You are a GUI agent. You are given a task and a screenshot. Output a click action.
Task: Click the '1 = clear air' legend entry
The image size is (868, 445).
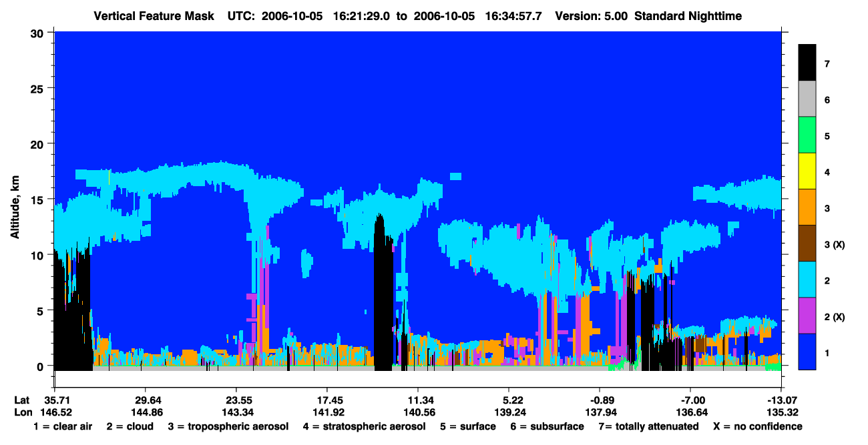coord(63,426)
